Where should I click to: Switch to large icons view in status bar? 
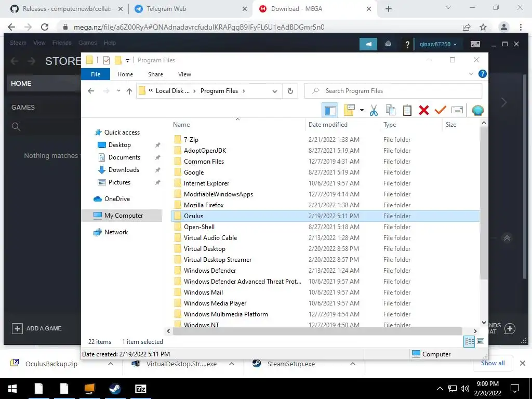pos(481,341)
